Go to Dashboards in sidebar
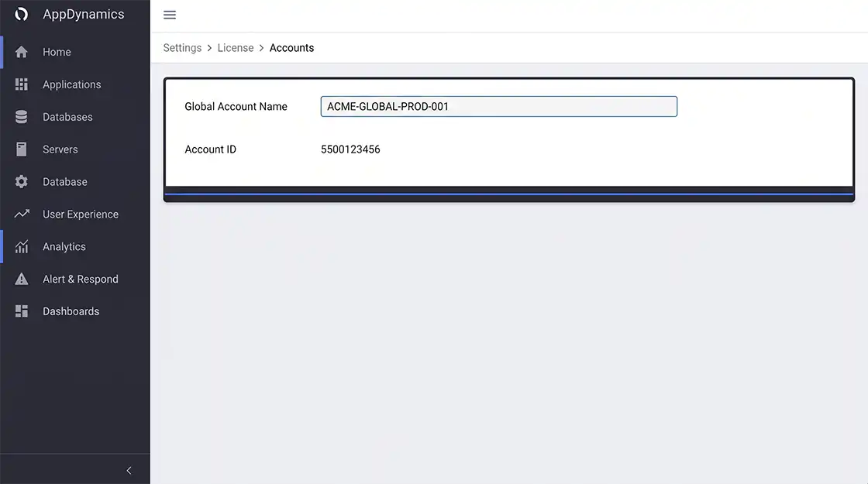The width and height of the screenshot is (868, 484). pos(74,311)
